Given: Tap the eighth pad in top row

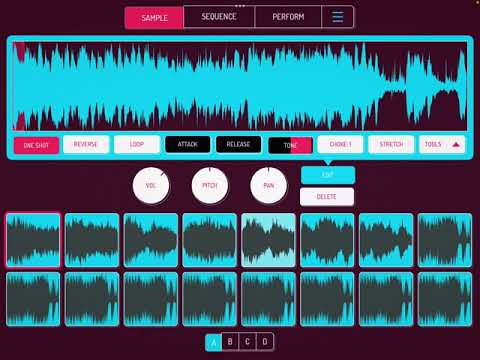Looking at the screenshot, I should (445, 240).
